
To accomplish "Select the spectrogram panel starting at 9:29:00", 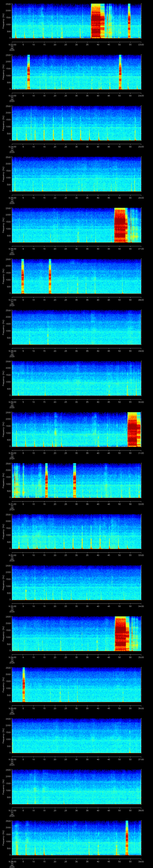I will coord(77,378).
